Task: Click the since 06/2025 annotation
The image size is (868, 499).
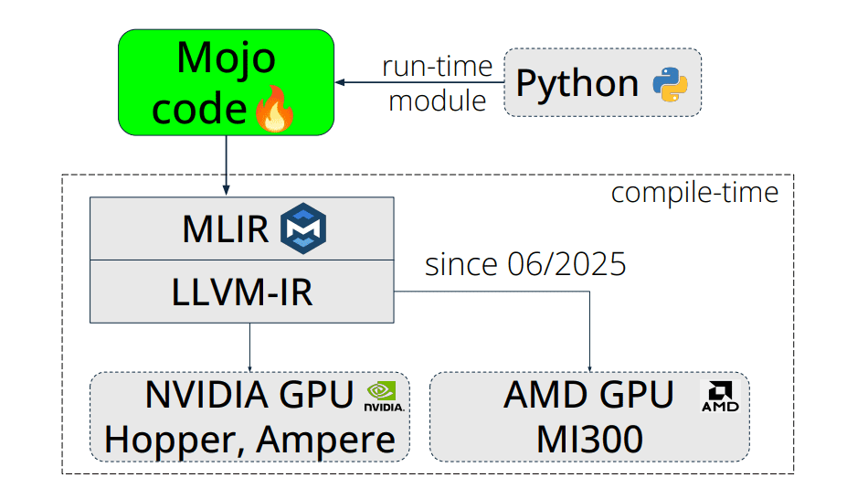Action: click(x=525, y=264)
